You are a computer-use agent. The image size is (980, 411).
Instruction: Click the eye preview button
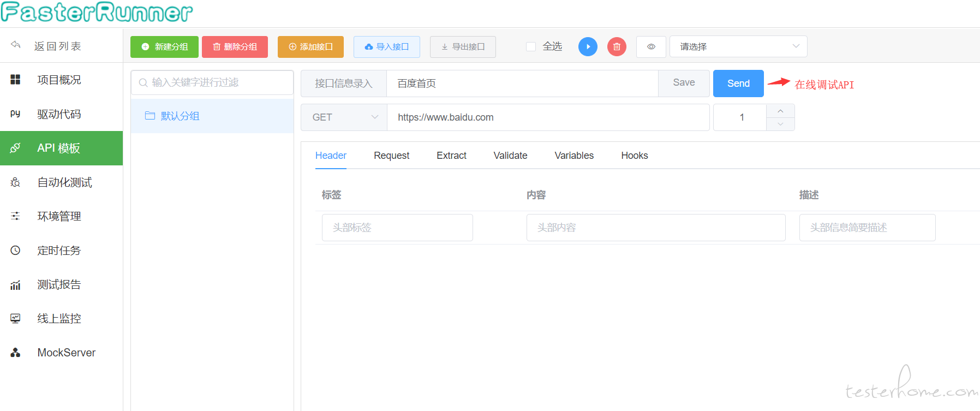coord(651,46)
